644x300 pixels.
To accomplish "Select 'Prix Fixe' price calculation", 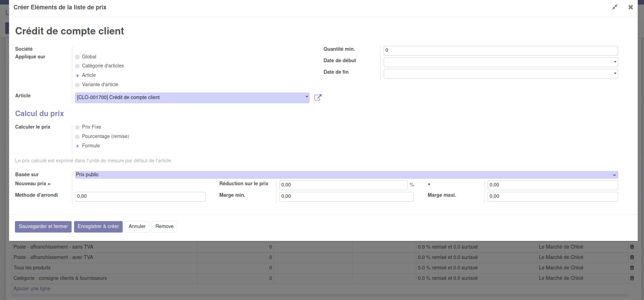I will [x=77, y=127].
